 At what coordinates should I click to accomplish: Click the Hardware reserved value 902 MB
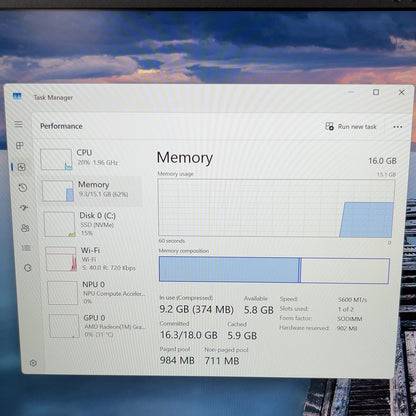(x=347, y=328)
